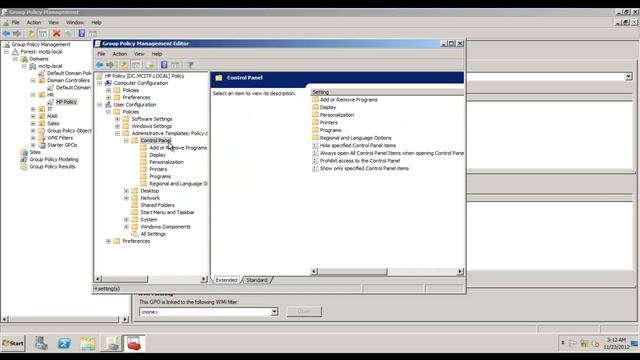Launch PowerShell icon on taskbar
The image size is (640, 360).
64,343
